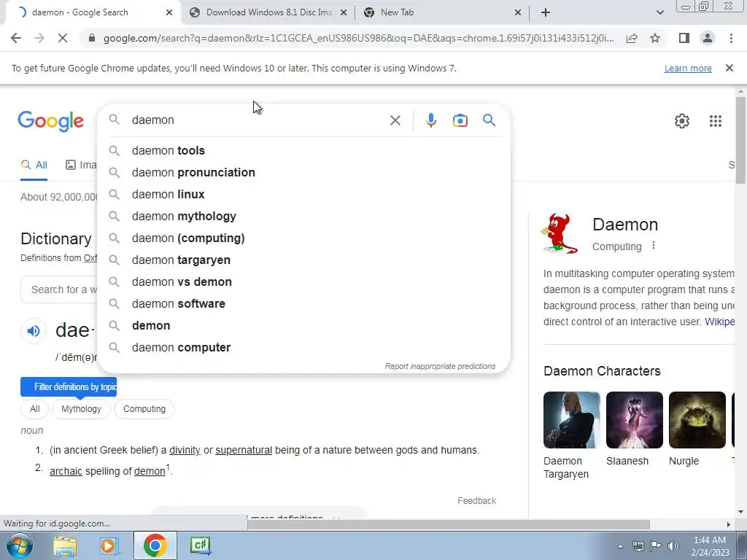Choose suggestion daemon computer
Screen dimensions: 747x560
tap(303, 348)
